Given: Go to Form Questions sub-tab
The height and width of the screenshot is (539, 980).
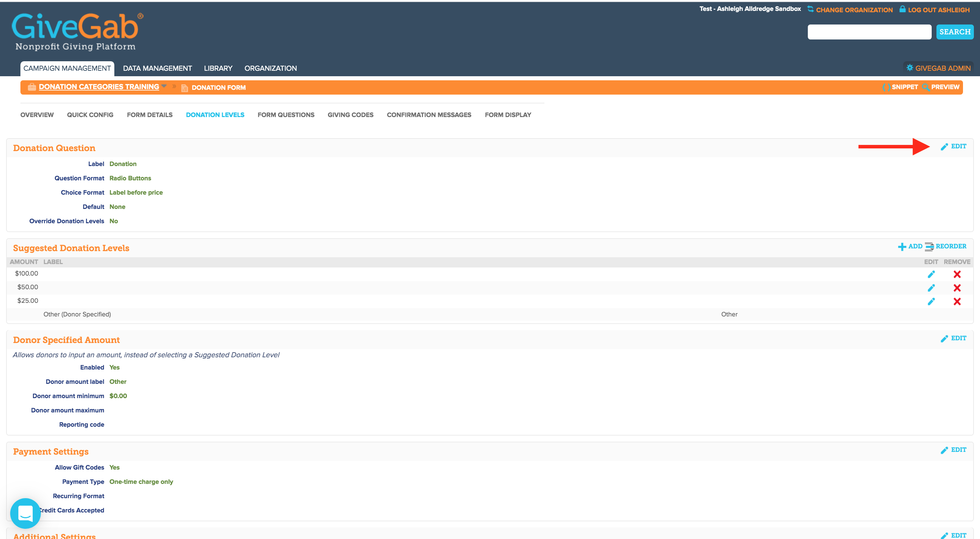Looking at the screenshot, I should [286, 115].
